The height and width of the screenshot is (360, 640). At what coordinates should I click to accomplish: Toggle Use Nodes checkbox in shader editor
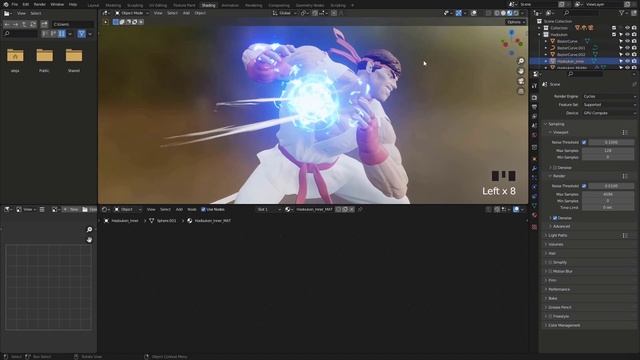pyautogui.click(x=203, y=209)
